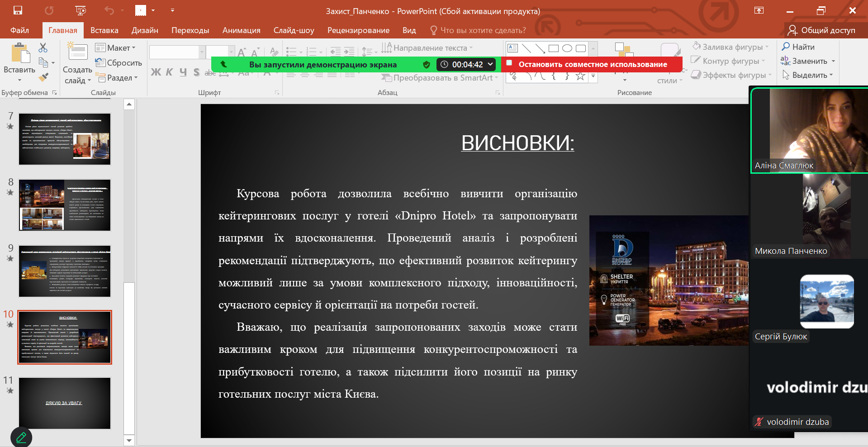This screenshot has height=447, width=868.
Task: Switch to the Слайд-шоу tab
Action: 294,30
